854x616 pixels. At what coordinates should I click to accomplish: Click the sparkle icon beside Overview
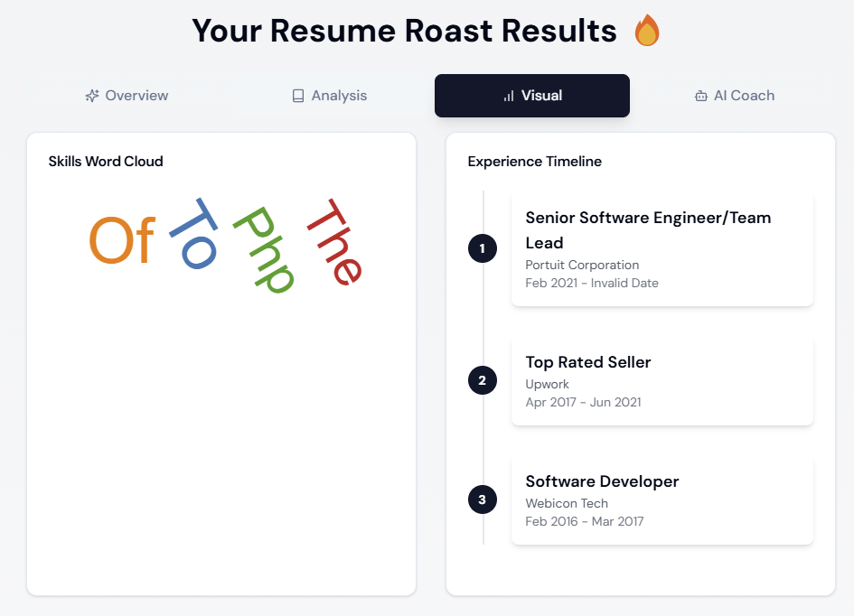tap(92, 96)
